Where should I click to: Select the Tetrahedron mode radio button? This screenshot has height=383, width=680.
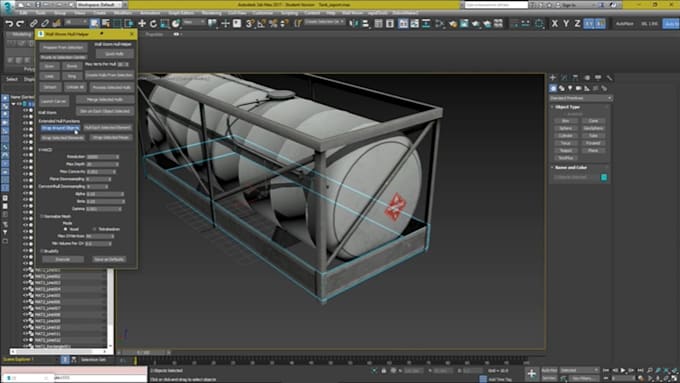click(95, 229)
